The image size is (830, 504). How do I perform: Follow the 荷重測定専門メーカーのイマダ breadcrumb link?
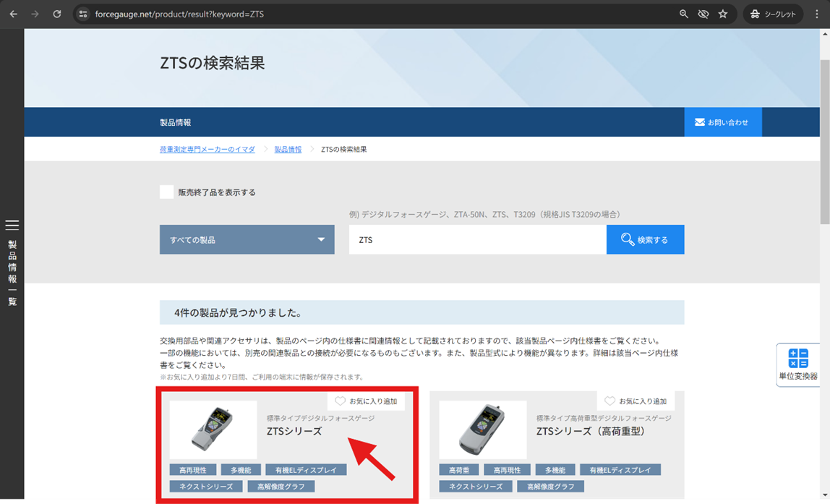(207, 150)
